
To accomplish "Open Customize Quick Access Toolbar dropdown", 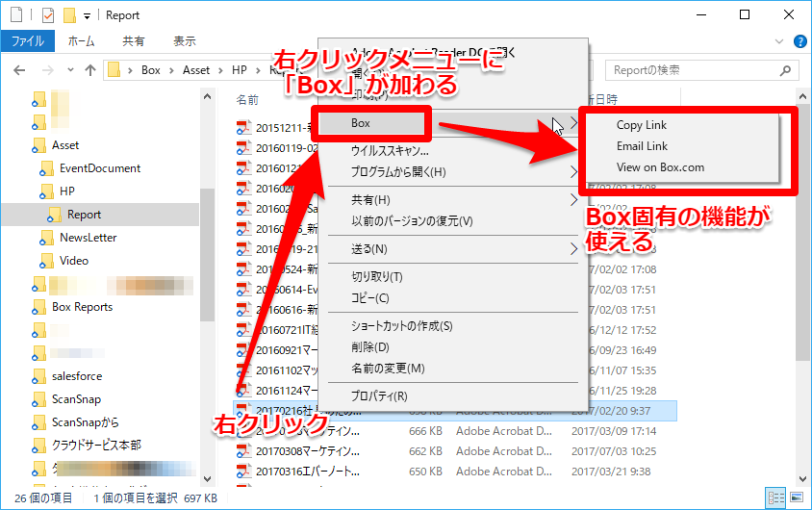I will (87, 16).
